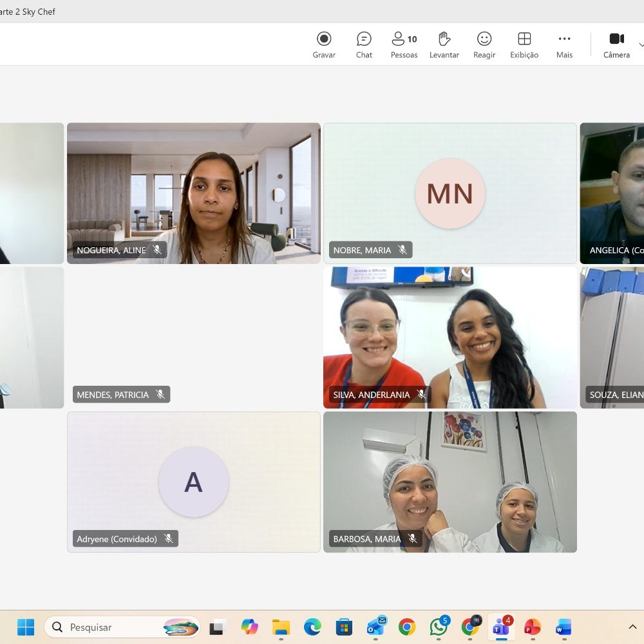
Task: Click the SILVA, ANDERLANIA name label
Action: coord(372,395)
